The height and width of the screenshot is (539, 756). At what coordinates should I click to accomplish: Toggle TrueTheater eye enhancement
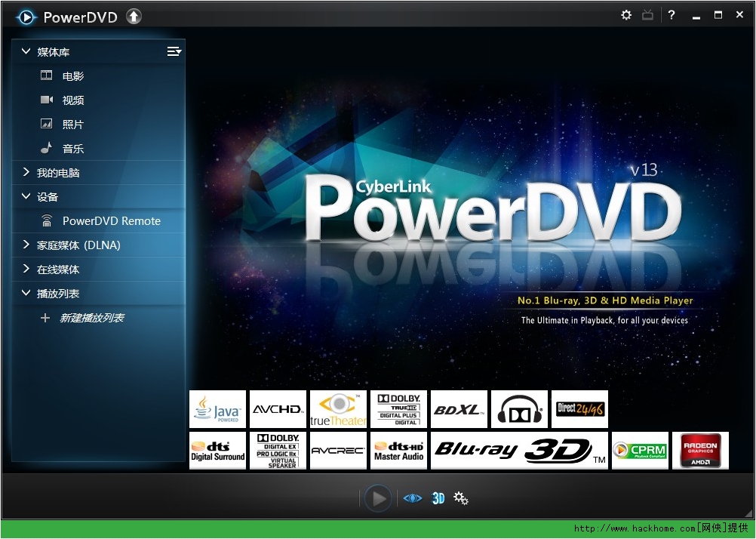(412, 498)
